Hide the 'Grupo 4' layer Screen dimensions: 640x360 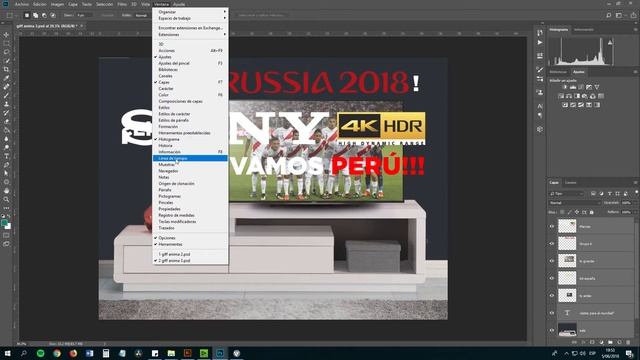[552, 244]
